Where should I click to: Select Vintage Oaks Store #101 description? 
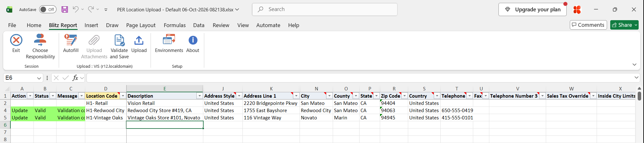pos(164,118)
